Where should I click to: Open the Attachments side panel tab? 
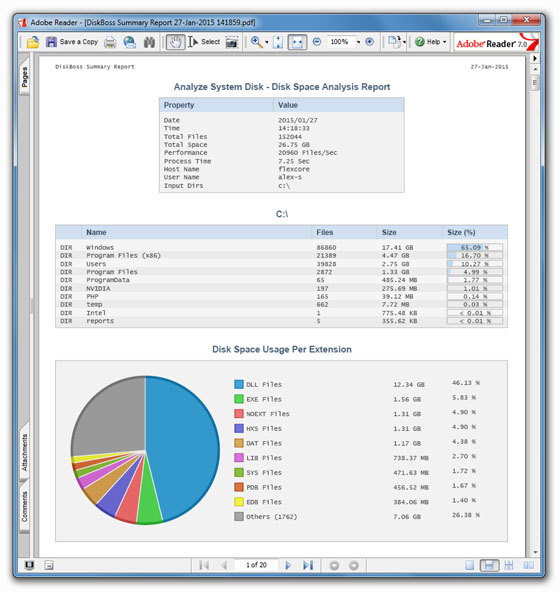point(24,452)
